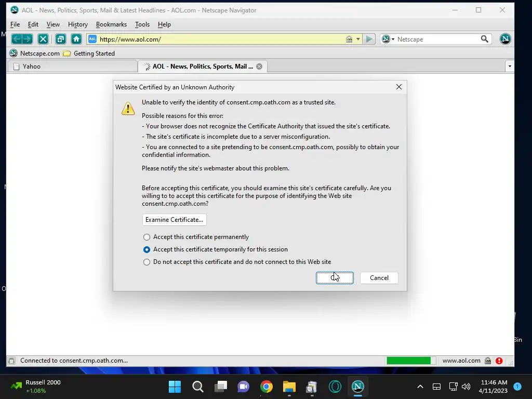The width and height of the screenshot is (532, 399).
Task: Open the Russell 2000 widget
Action: pos(36,387)
